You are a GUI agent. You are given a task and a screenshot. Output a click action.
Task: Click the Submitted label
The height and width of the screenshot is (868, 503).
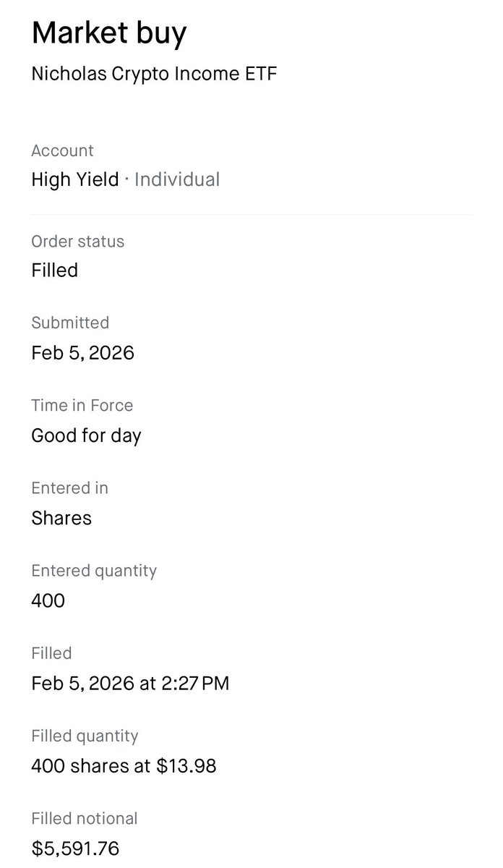coord(70,323)
